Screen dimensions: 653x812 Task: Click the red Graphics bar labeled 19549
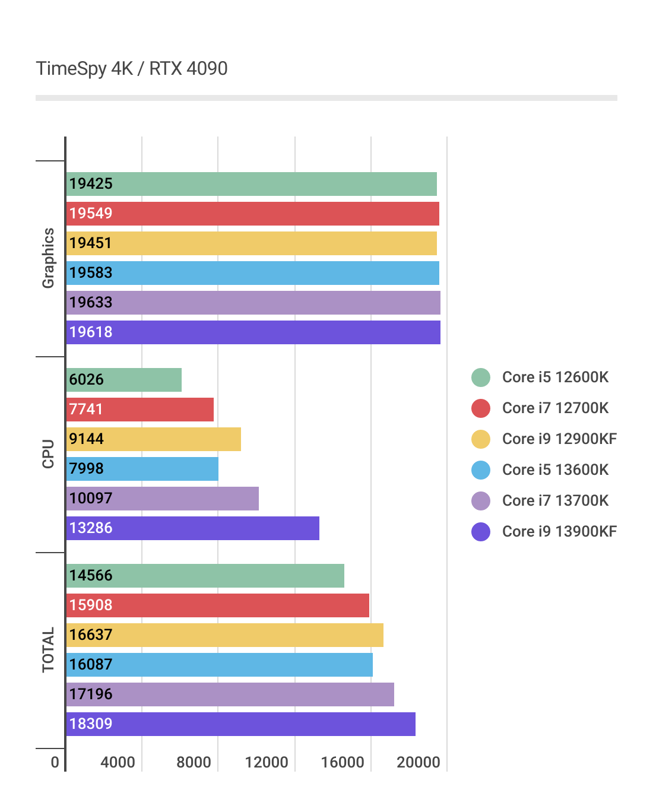click(x=253, y=214)
